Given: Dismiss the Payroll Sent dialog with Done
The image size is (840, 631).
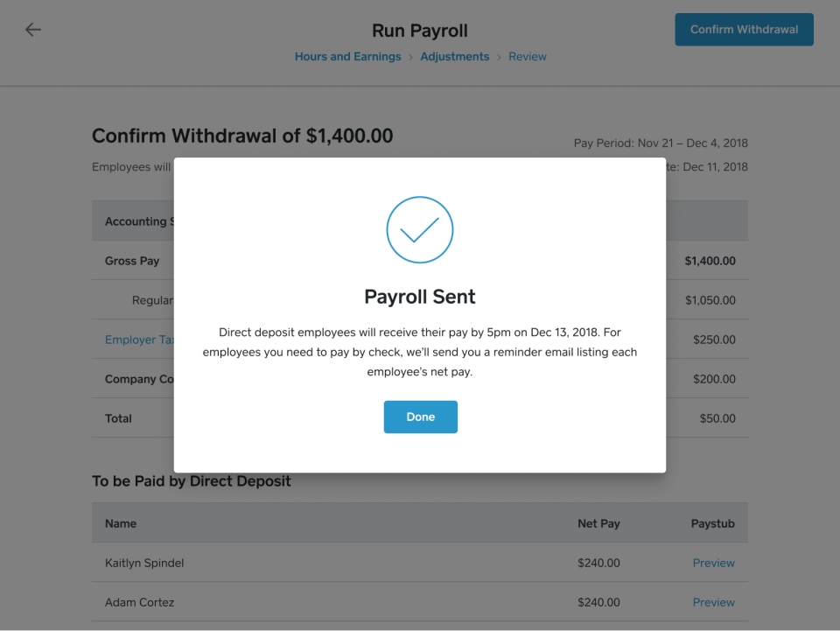Looking at the screenshot, I should point(420,417).
